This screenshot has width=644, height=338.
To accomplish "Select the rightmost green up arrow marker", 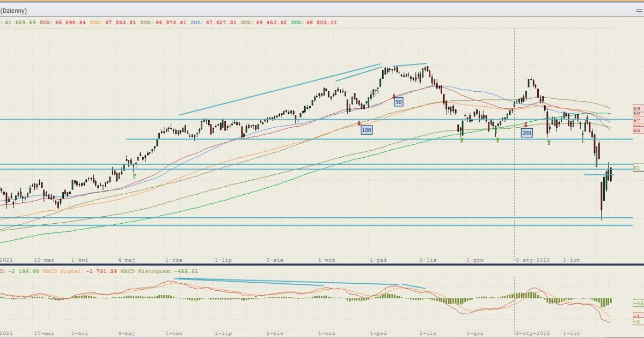I will click(x=548, y=142).
